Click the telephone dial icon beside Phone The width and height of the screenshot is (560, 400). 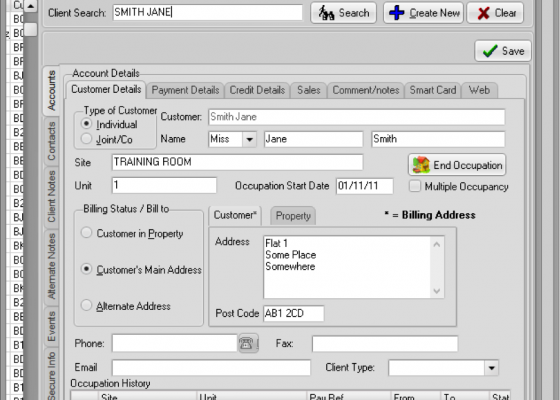click(x=248, y=344)
